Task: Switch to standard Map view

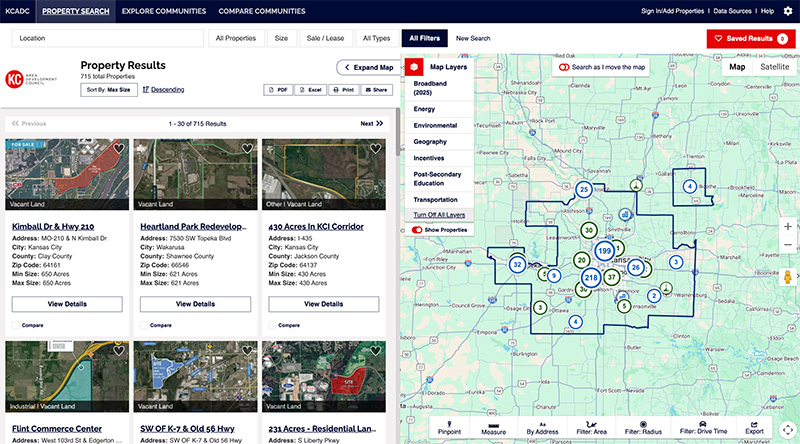Action: tap(737, 67)
